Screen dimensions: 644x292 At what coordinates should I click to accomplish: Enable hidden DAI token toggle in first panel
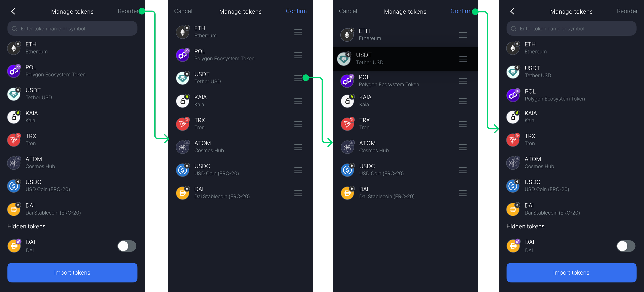pyautogui.click(x=127, y=246)
